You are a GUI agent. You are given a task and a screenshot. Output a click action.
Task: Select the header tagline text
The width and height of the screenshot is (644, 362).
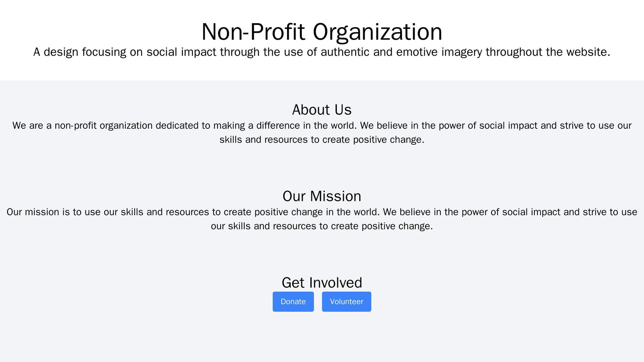pyautogui.click(x=322, y=51)
